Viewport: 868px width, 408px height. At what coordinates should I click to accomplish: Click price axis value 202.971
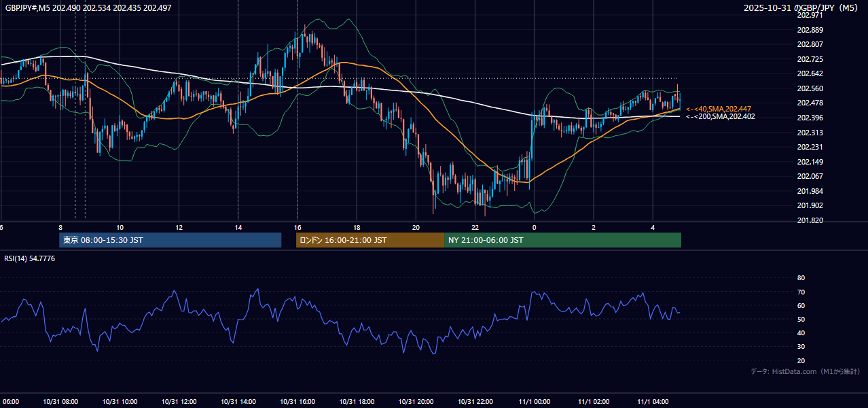tap(810, 15)
